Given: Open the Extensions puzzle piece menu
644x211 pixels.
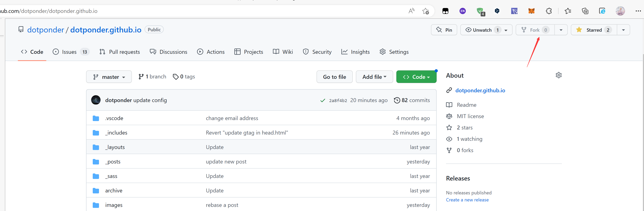Looking at the screenshot, I should pyautogui.click(x=549, y=11).
